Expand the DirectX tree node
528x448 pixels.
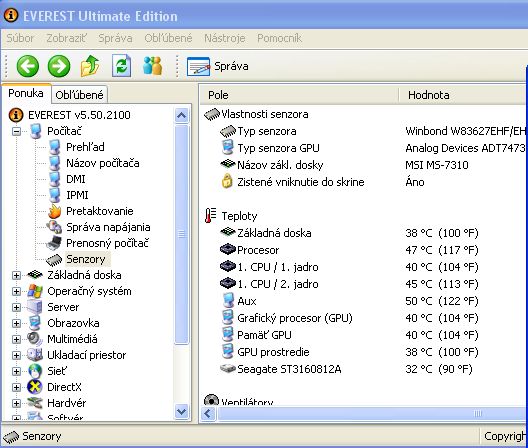16,387
